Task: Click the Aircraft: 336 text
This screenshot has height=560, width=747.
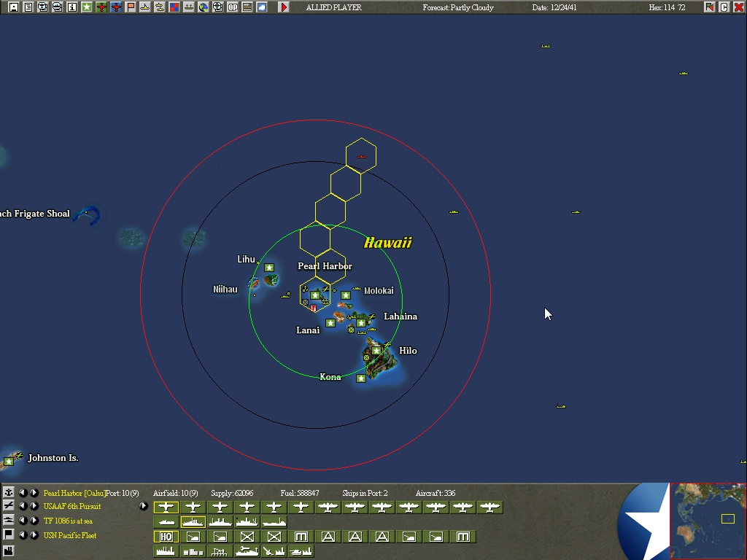Action: point(436,494)
